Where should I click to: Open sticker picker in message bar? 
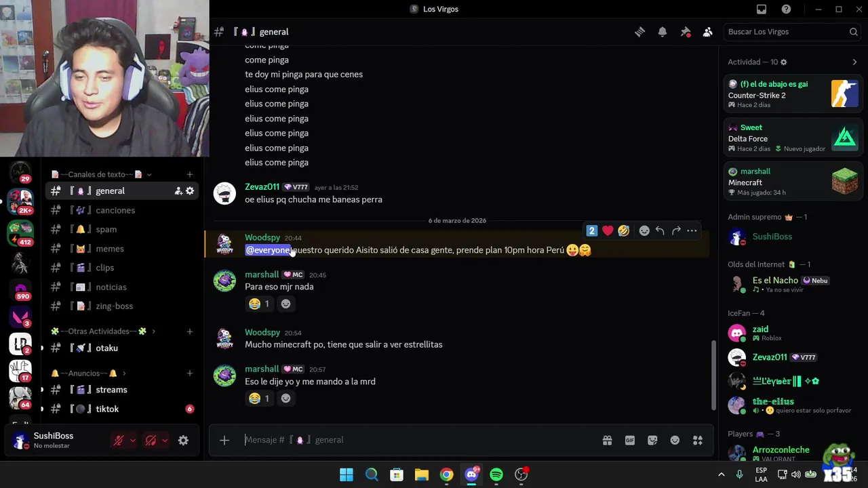click(652, 440)
